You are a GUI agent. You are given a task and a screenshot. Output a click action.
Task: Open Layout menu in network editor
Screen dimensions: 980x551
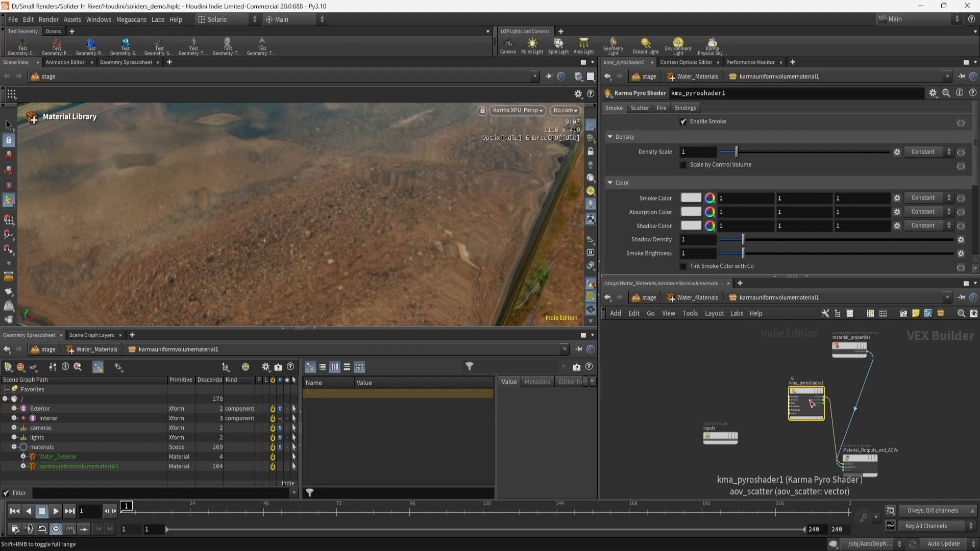coord(714,313)
